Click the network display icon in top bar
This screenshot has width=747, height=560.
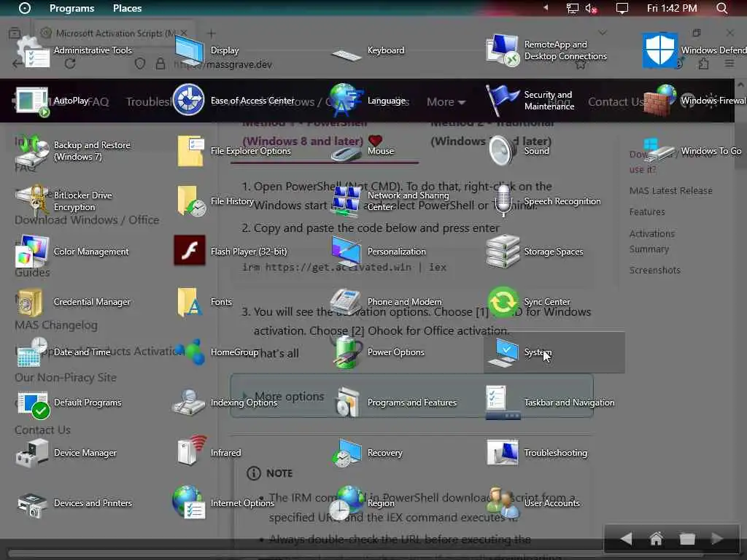point(572,8)
